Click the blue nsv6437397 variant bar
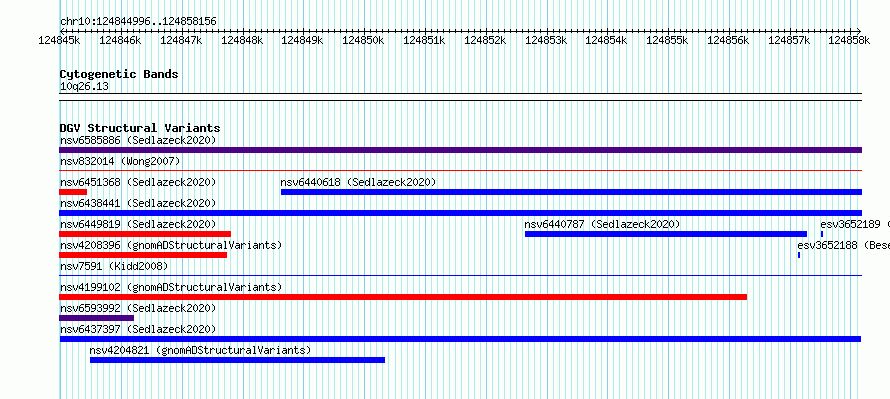 460,339
